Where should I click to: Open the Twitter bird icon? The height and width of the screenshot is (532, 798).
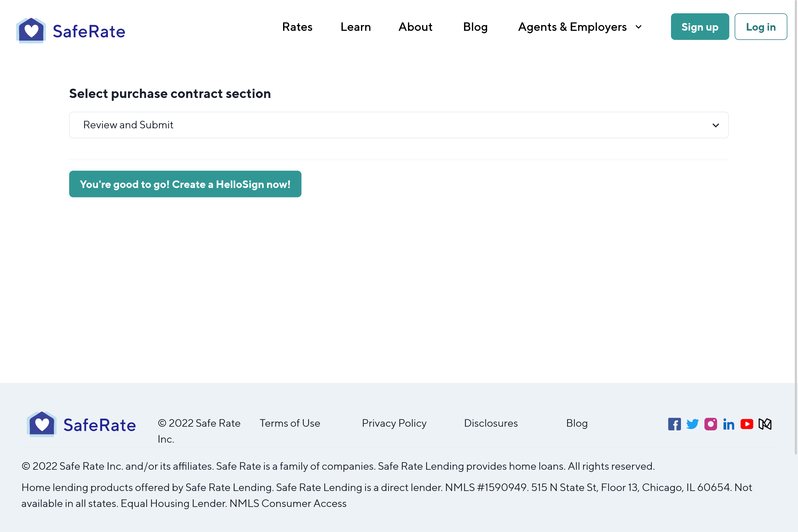click(692, 424)
